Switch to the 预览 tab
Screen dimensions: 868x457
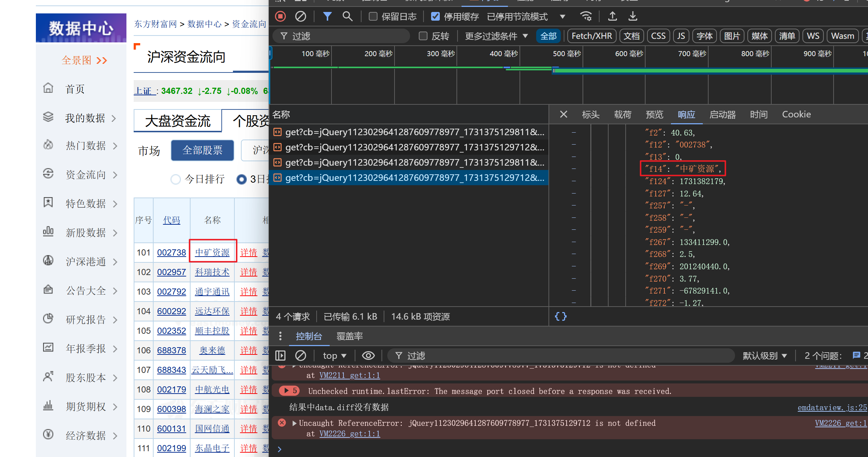point(654,115)
